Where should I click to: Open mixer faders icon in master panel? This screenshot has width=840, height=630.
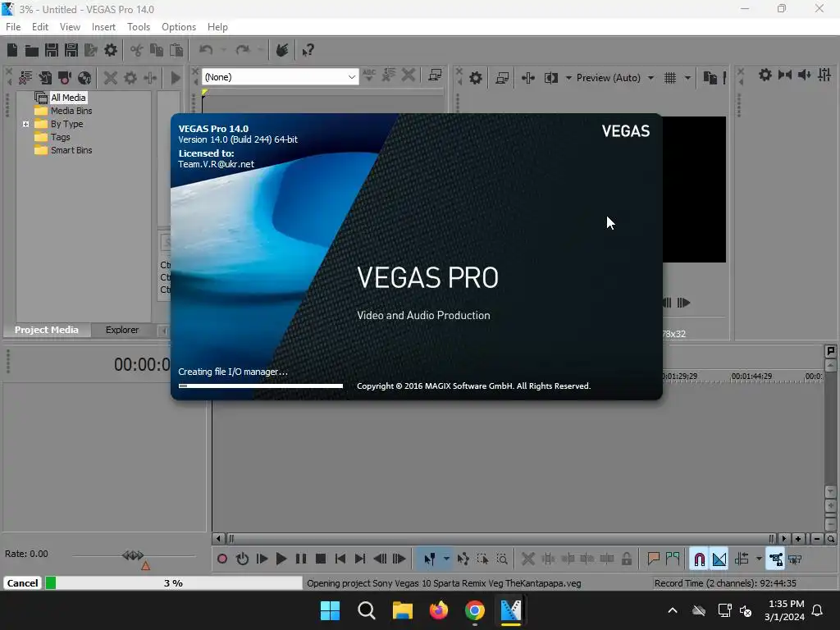click(824, 75)
